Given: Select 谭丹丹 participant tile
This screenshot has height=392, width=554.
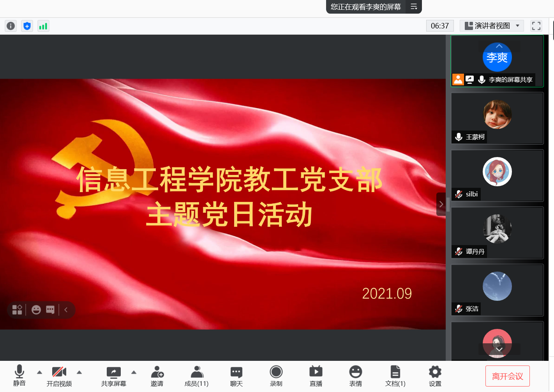Looking at the screenshot, I should pos(497,233).
